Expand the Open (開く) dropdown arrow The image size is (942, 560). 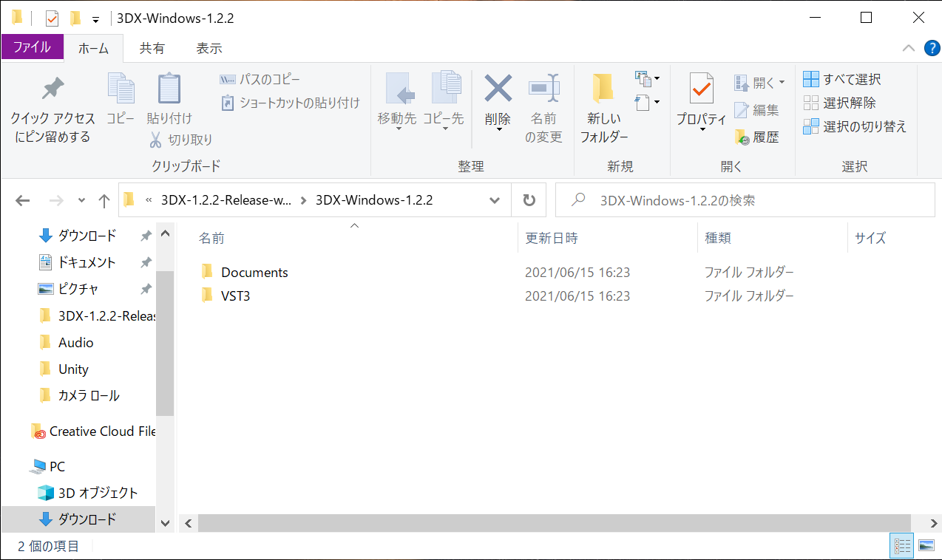782,83
